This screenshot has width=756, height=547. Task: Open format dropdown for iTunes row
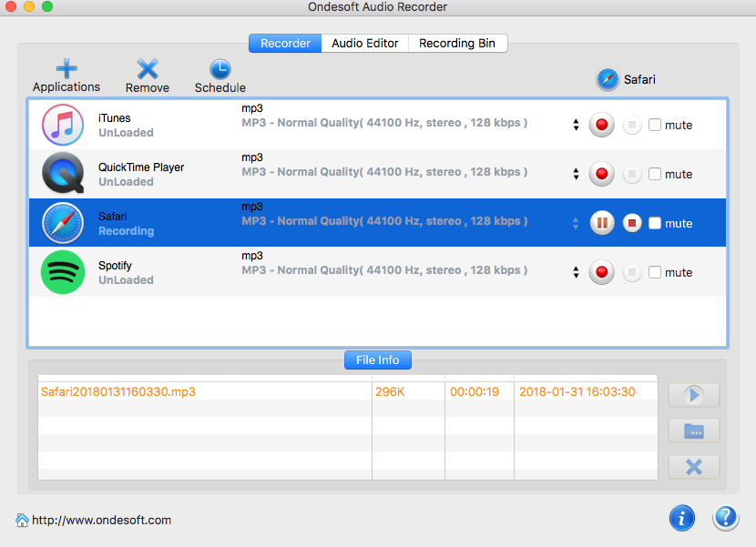coord(576,126)
